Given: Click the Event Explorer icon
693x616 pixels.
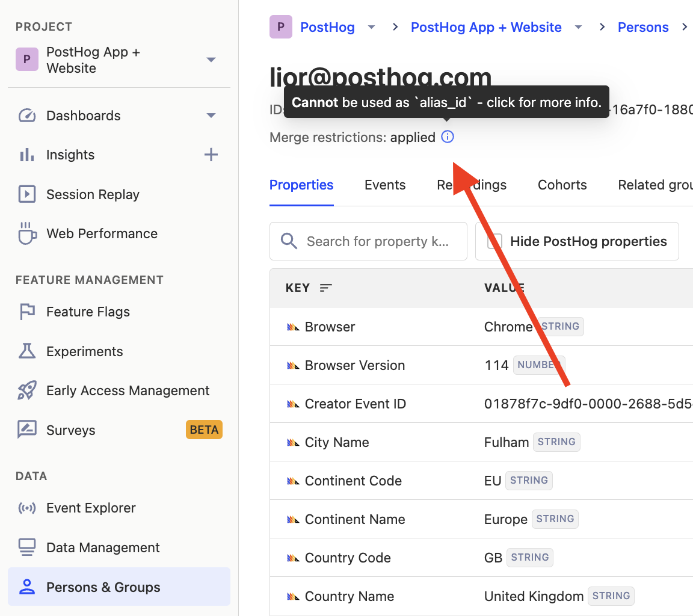Looking at the screenshot, I should 26,508.
